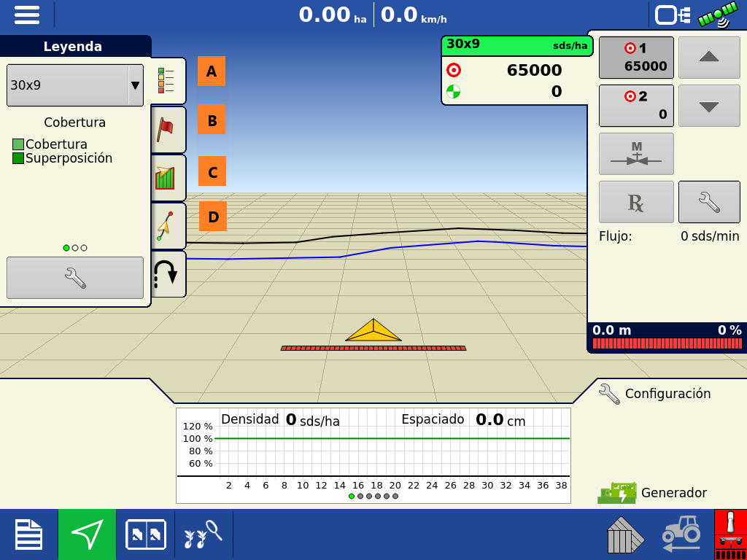Decrease rate with the down arrow

coord(708,106)
